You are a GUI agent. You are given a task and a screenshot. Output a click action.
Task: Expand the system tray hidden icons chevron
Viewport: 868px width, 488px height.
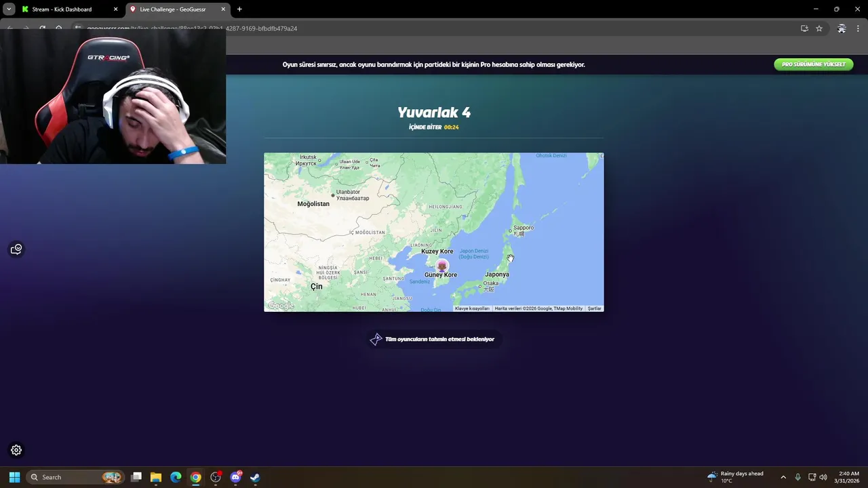pos(783,477)
